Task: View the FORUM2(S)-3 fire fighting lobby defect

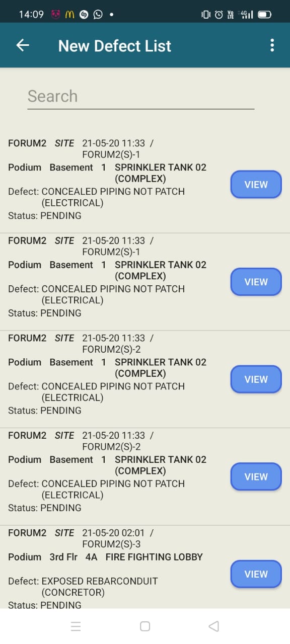Action: (256, 574)
